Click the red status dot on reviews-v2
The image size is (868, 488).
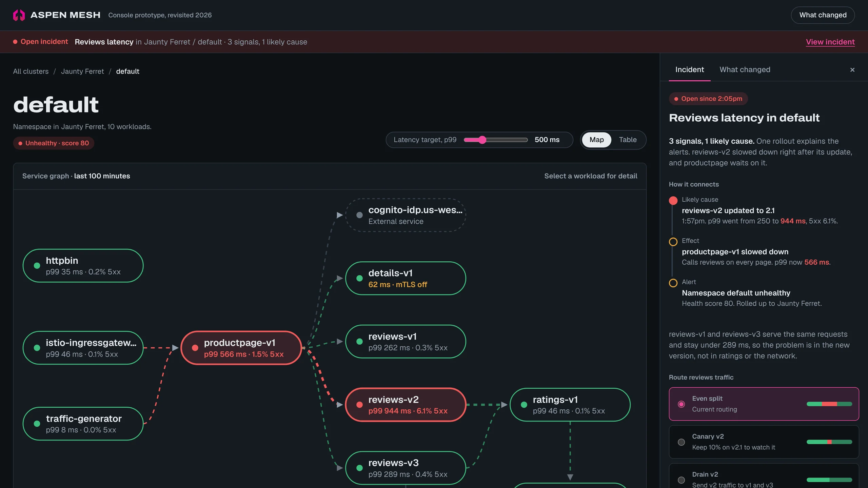(x=359, y=405)
